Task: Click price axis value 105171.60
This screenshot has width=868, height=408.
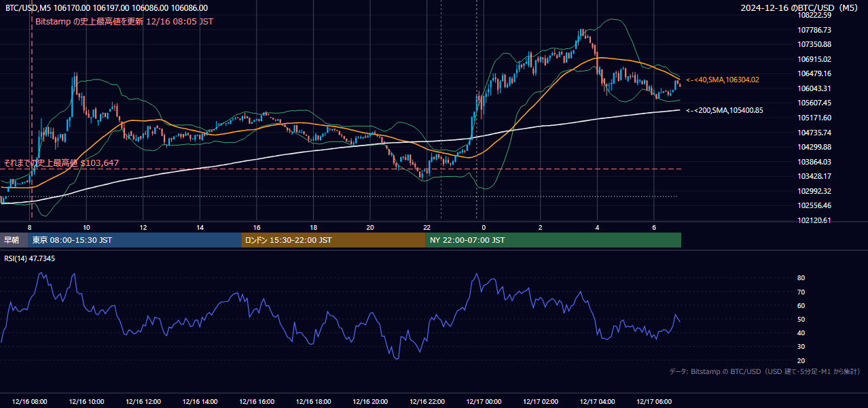Action: [814, 118]
